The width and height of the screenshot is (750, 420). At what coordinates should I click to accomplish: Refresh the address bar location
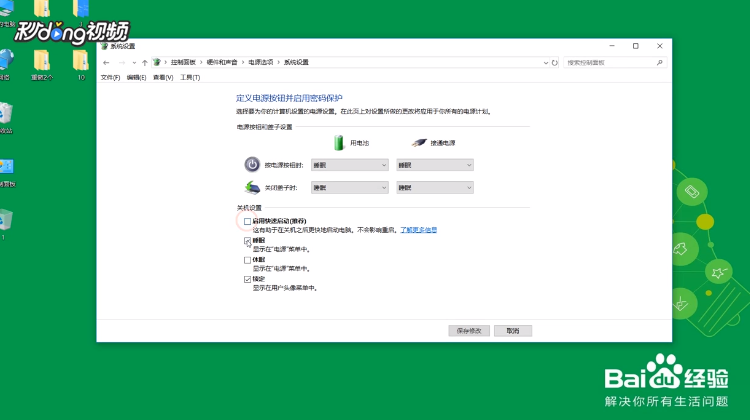[554, 63]
